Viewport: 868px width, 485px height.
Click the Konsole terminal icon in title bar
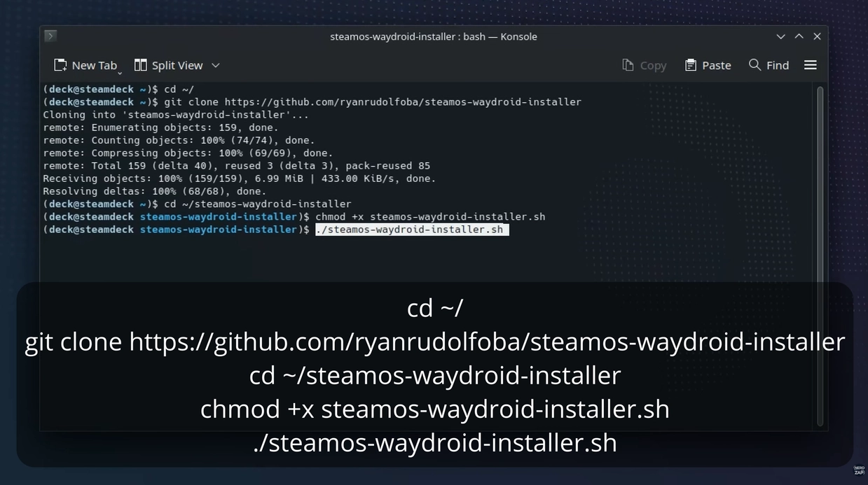click(x=50, y=36)
